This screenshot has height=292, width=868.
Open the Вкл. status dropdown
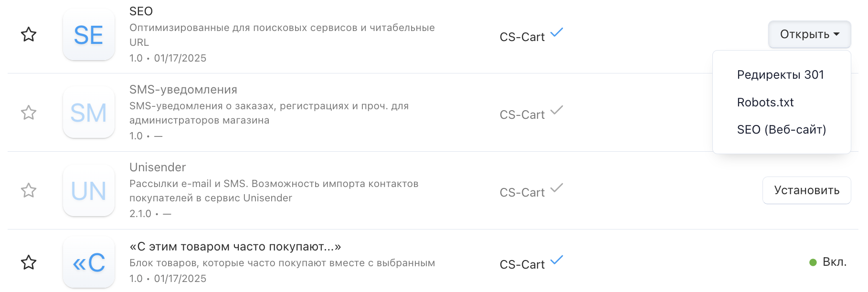[x=828, y=262]
